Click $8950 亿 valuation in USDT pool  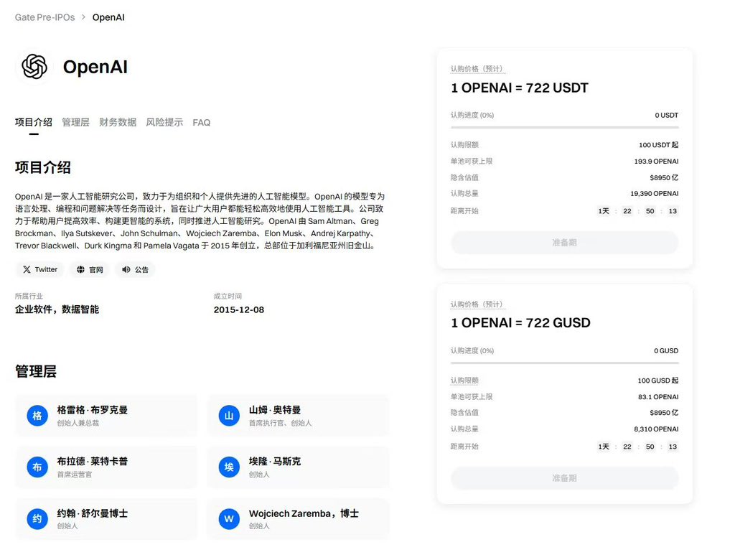click(x=664, y=177)
